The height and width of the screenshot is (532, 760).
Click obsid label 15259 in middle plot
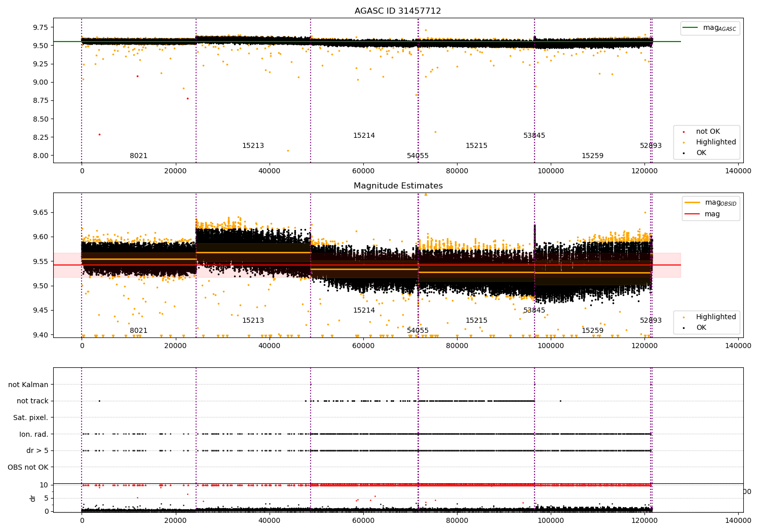pos(592,331)
